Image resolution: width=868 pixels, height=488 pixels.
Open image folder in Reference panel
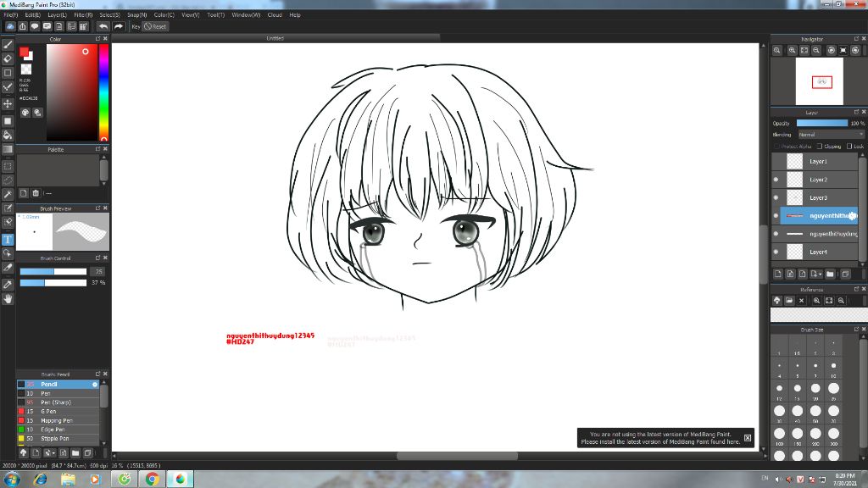789,301
